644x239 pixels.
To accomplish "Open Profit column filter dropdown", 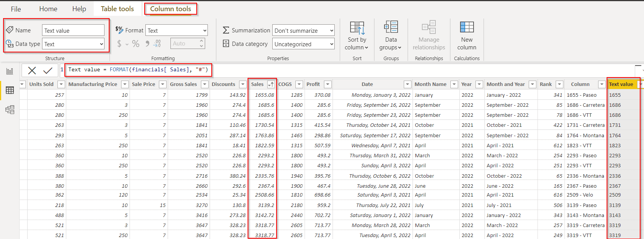I will [328, 84].
